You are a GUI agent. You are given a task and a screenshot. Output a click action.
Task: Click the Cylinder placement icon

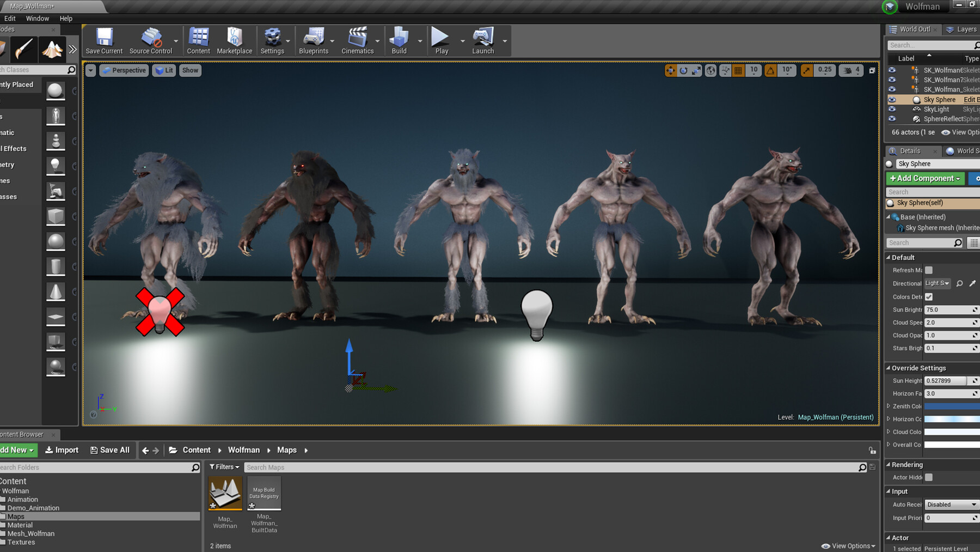[55, 266]
